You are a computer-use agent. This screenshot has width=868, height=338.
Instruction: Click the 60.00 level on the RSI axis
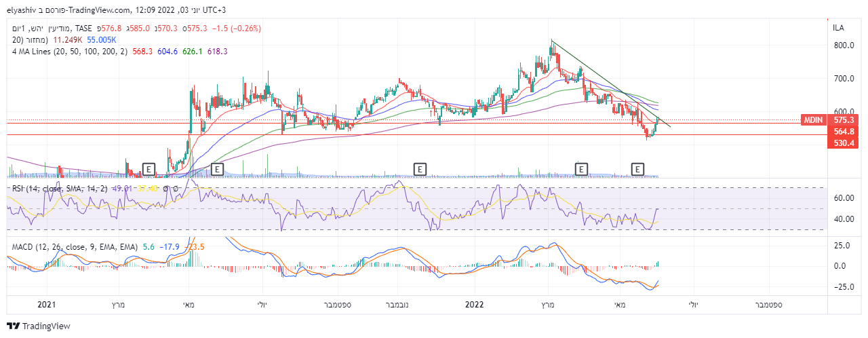(x=844, y=198)
